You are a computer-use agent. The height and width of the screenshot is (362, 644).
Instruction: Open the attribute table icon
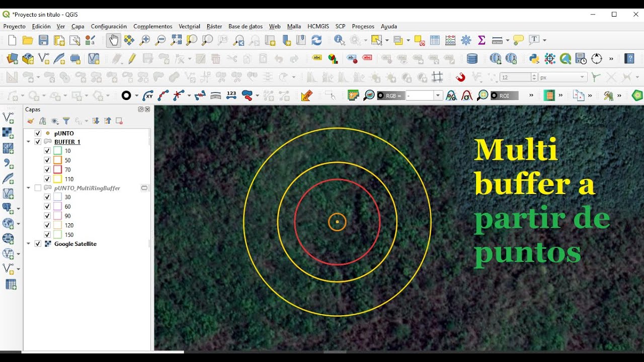coord(435,40)
